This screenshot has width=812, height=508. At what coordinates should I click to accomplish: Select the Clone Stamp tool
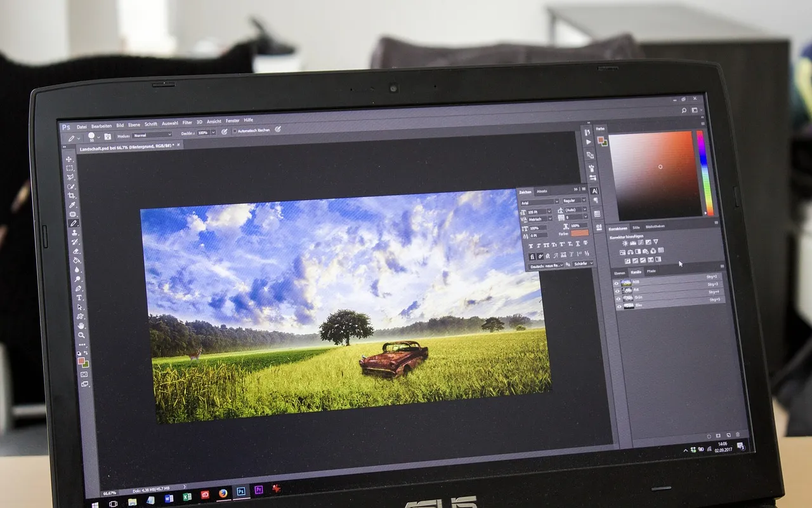(x=74, y=232)
